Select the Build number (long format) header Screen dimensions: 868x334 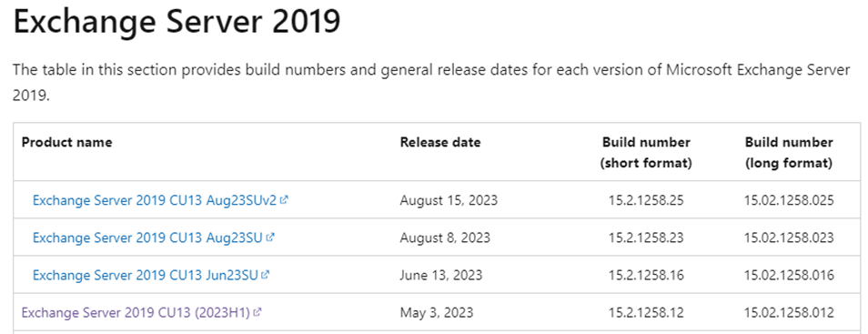(x=789, y=152)
